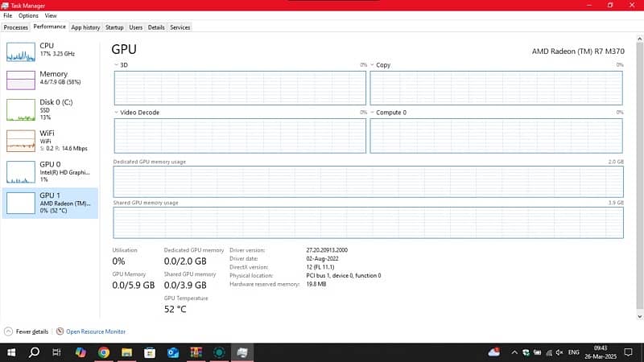
Task: Switch to the App history tab
Action: (x=85, y=27)
